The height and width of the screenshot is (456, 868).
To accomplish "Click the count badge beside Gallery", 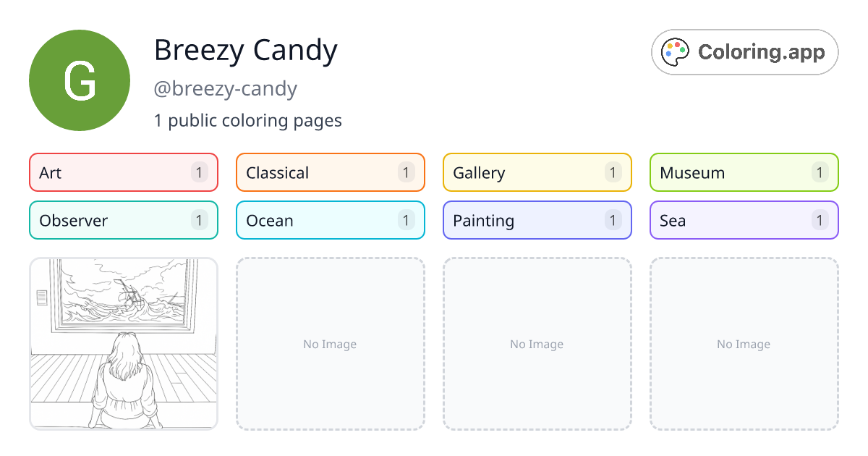I will [613, 172].
